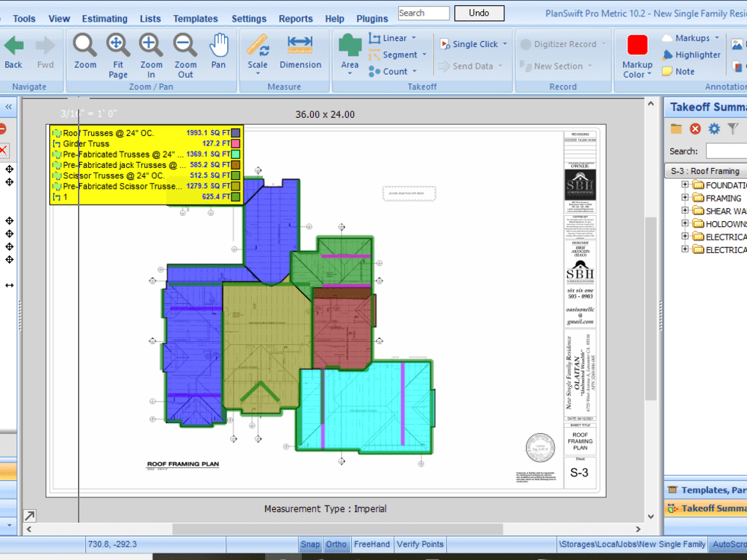
Task: Open the View menu
Action: (59, 19)
